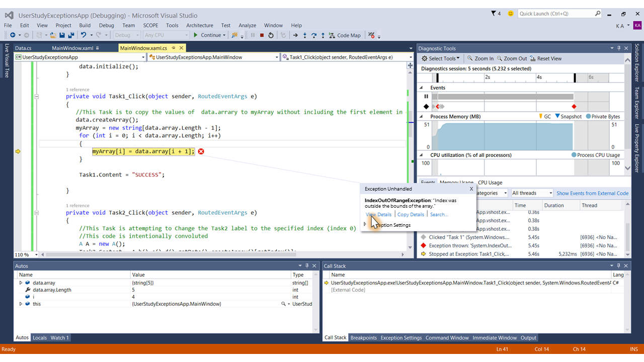Click the pause icon in the Events track
The height and width of the screenshot is (362, 644).
[x=426, y=97]
